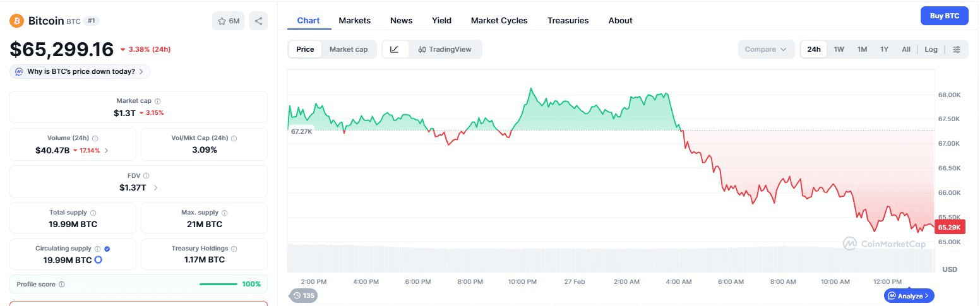Viewport: 980px width, 306px height.
Task: Select the 1W time range
Action: tap(839, 49)
